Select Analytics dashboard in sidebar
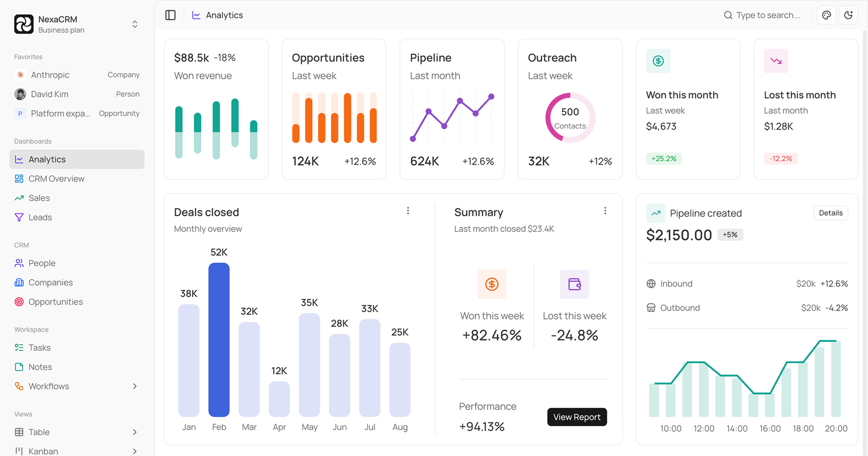The width and height of the screenshot is (868, 456). click(77, 159)
